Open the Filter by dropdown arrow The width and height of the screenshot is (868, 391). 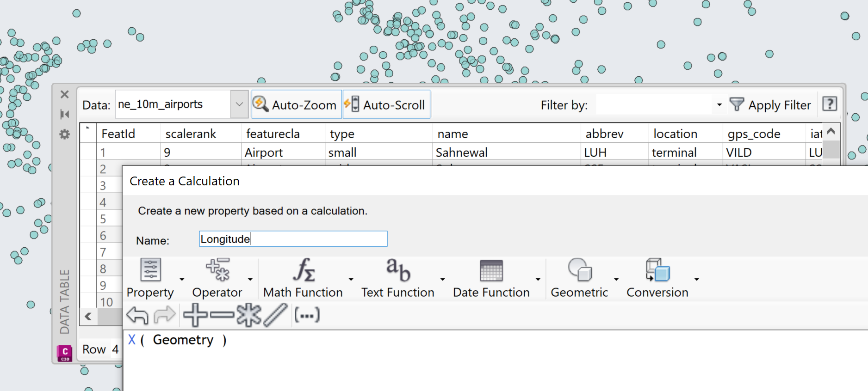click(719, 105)
